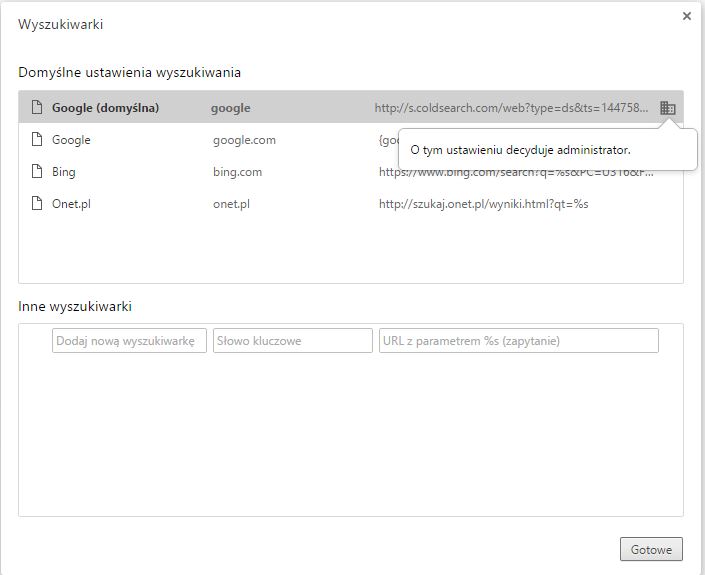Viewport: 705px width, 575px height.
Task: Close the Wyszukiwarki dialog with X
Action: (687, 16)
